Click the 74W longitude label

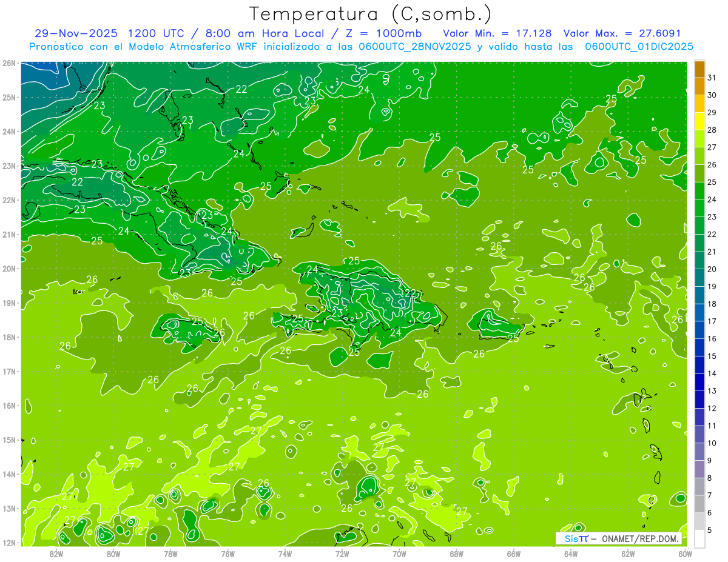tap(285, 554)
